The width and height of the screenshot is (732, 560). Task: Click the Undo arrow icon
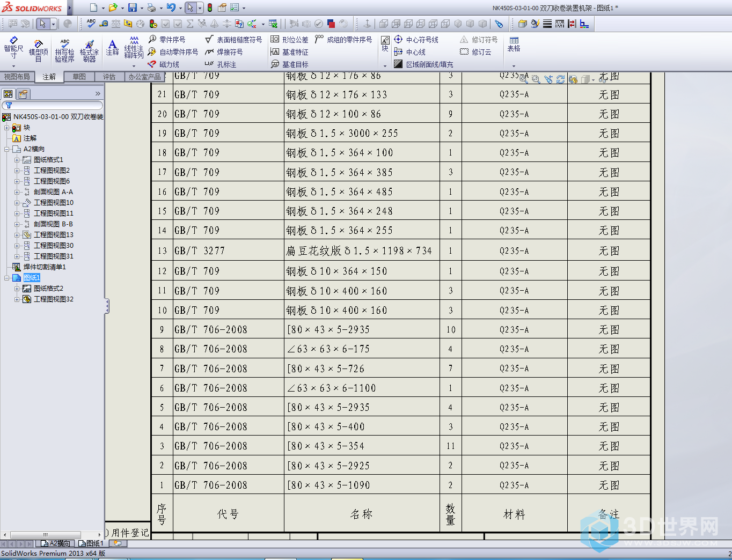pyautogui.click(x=171, y=8)
